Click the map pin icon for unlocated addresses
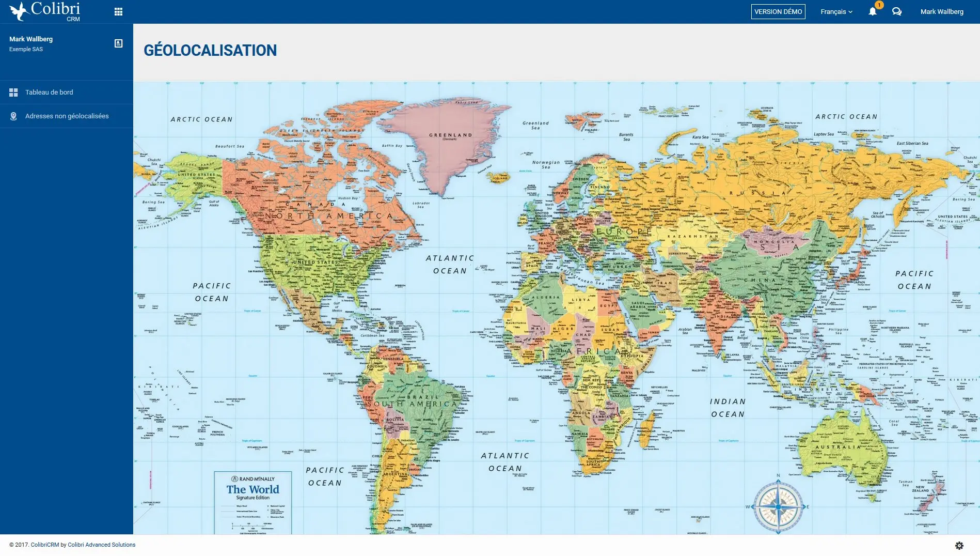This screenshot has width=980, height=556. [x=13, y=116]
